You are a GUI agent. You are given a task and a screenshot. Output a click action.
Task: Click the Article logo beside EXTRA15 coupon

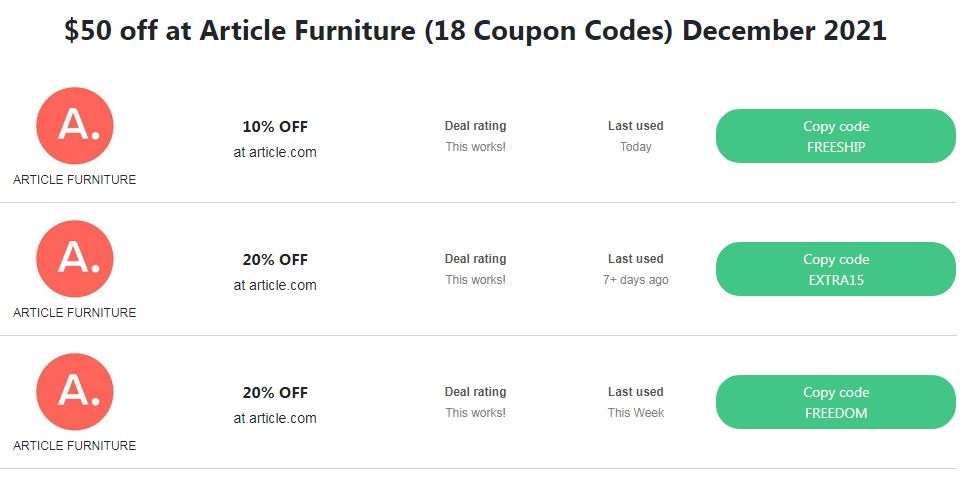(x=75, y=259)
